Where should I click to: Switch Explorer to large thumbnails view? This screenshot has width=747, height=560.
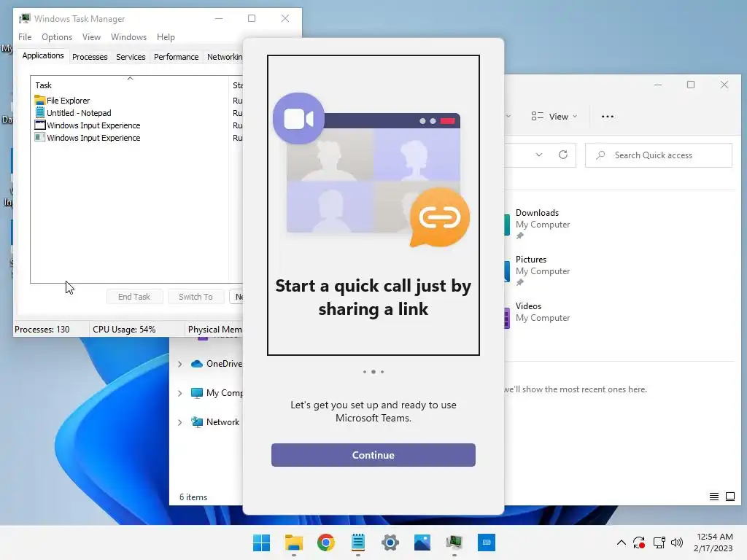[730, 497]
